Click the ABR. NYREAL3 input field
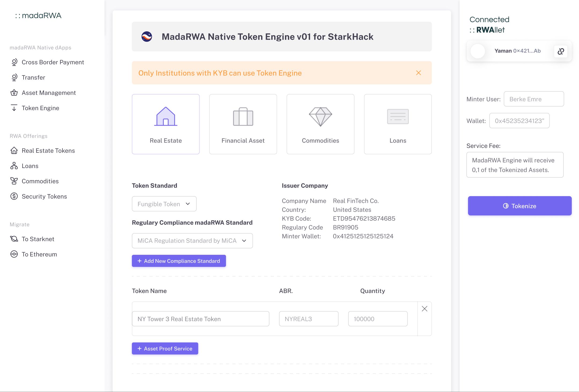The width and height of the screenshot is (579, 392). [x=309, y=319]
